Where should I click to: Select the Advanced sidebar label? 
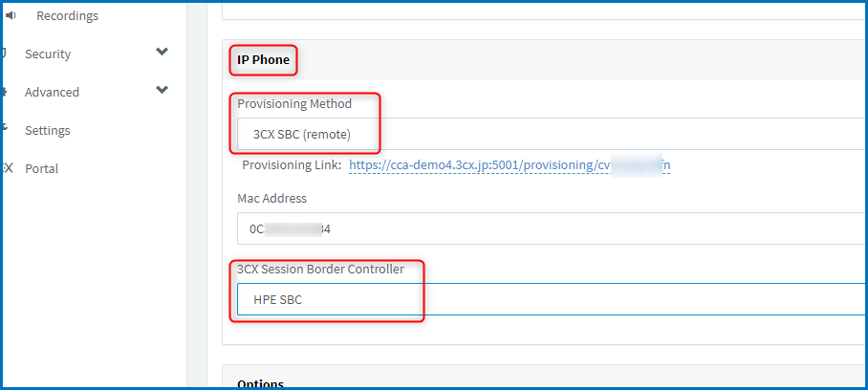(52, 93)
